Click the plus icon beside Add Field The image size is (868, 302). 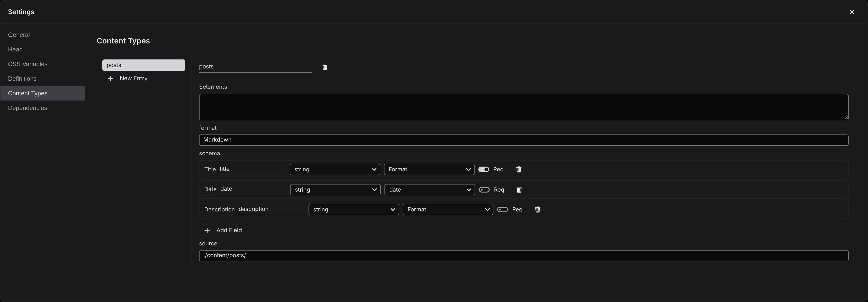(207, 230)
